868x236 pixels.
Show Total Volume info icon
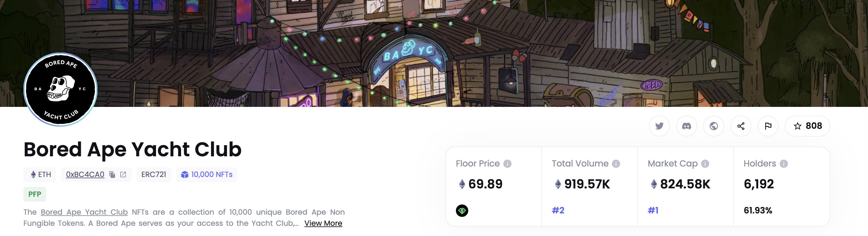coord(616,164)
